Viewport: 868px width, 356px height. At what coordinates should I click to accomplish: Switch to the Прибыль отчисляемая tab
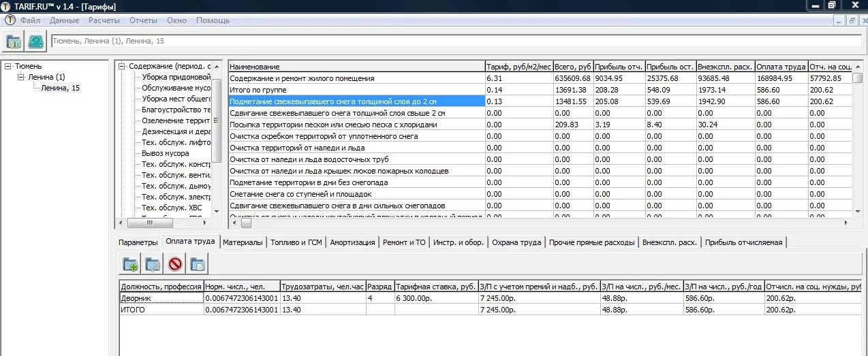click(744, 242)
